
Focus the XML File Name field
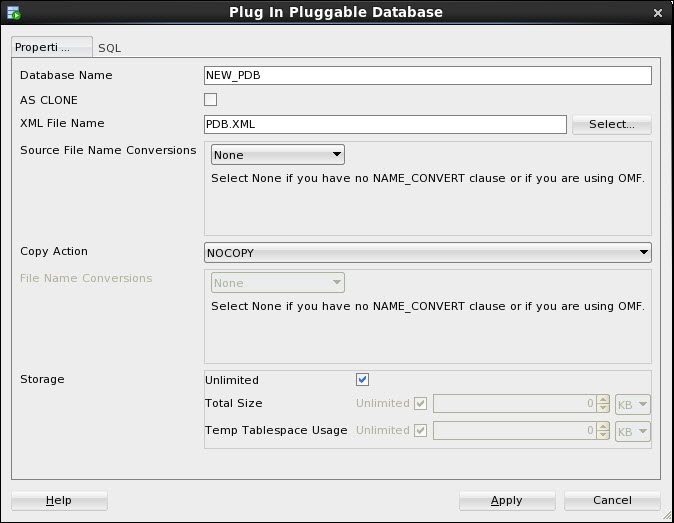(385, 124)
